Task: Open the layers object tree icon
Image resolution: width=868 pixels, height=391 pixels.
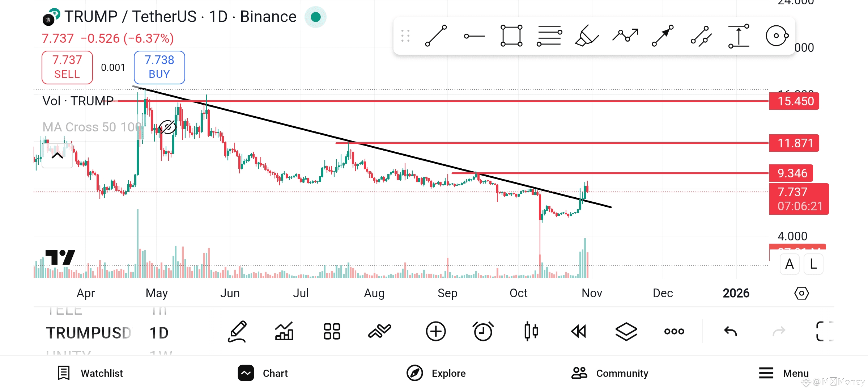Action: tap(626, 331)
